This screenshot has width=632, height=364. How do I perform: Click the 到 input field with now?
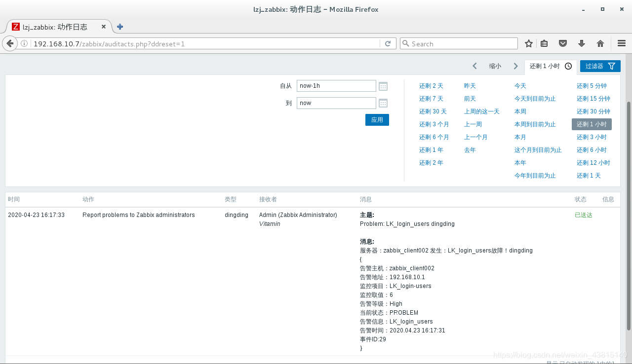pyautogui.click(x=336, y=103)
